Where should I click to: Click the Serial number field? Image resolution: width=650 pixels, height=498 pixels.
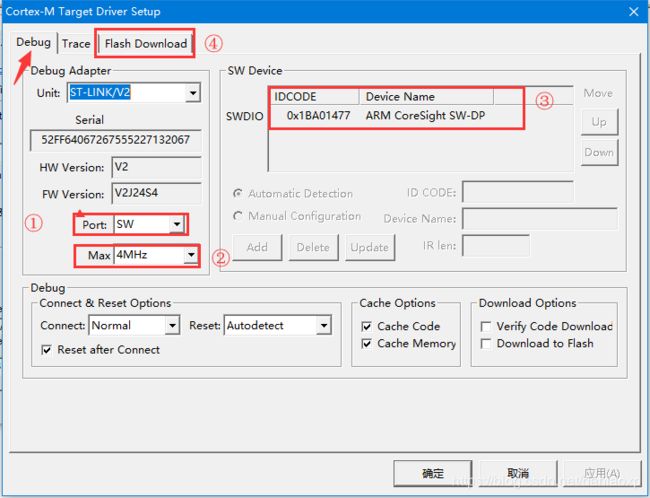coord(116,140)
